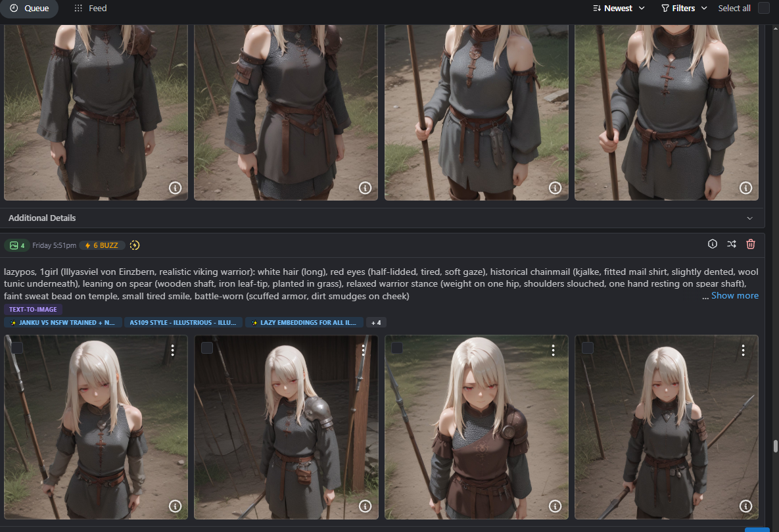The width and height of the screenshot is (779, 532).
Task: Click the TEXT-TO-IMAGE badge
Action: click(x=33, y=309)
